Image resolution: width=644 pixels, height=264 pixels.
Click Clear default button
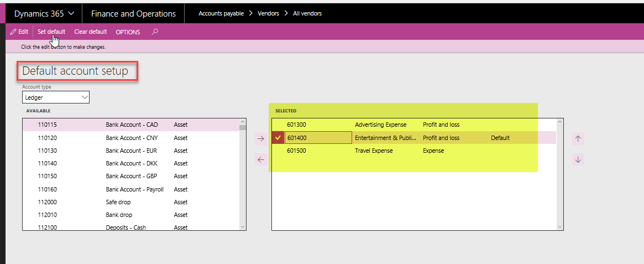[x=91, y=32]
